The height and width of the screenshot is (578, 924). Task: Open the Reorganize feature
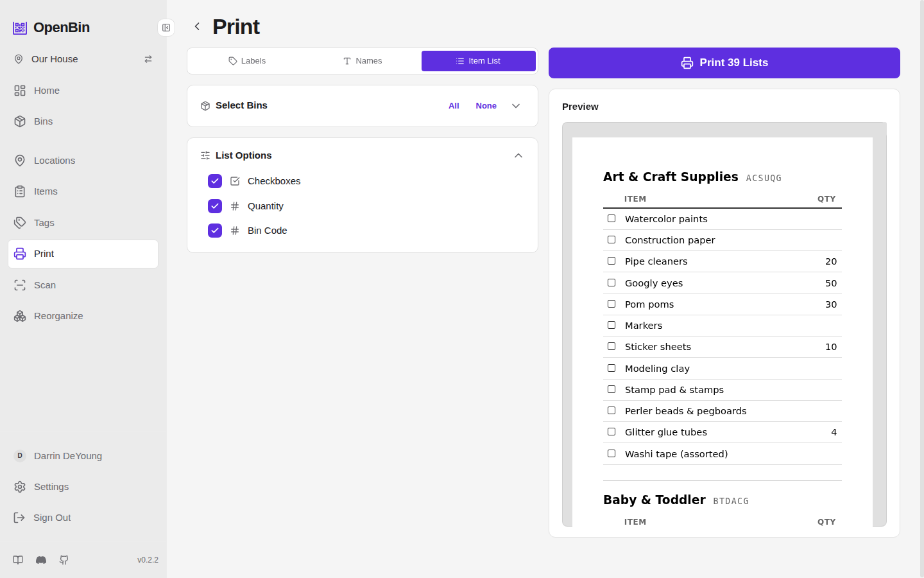(x=58, y=315)
